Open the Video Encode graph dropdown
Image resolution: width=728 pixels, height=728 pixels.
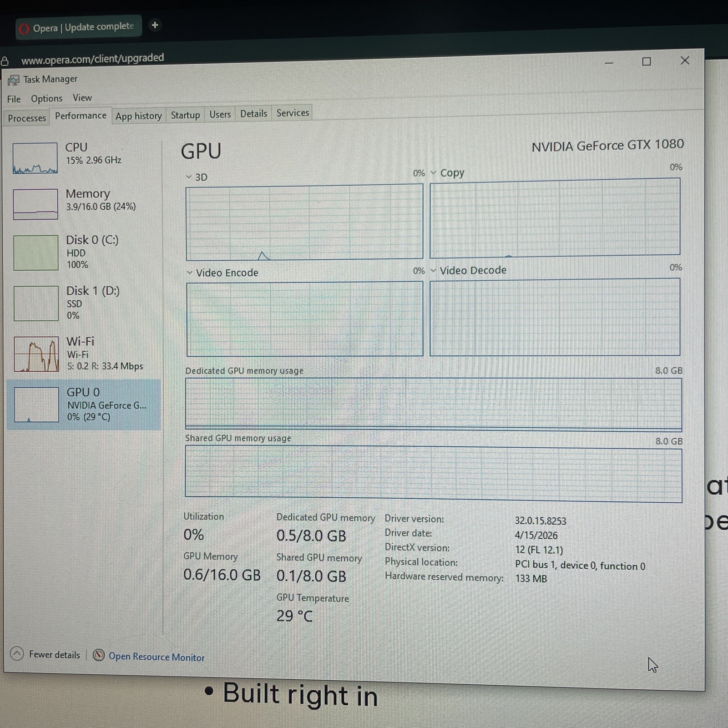pyautogui.click(x=189, y=273)
